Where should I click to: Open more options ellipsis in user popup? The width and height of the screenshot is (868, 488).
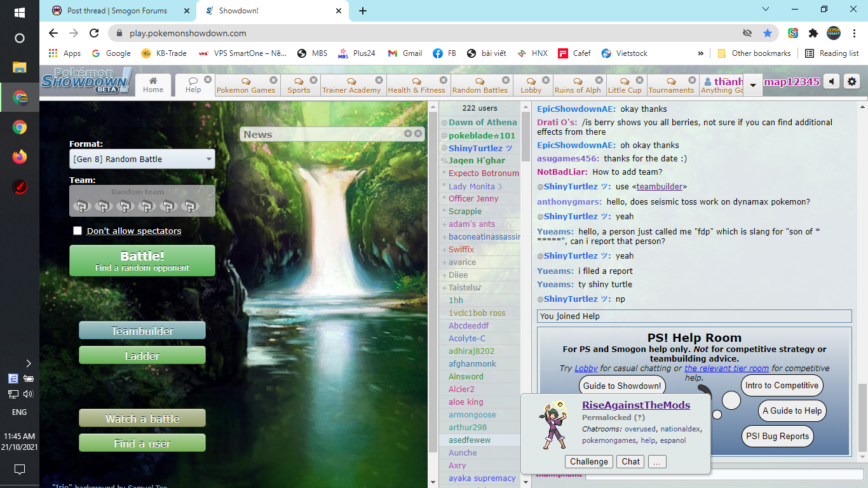[656, 461]
